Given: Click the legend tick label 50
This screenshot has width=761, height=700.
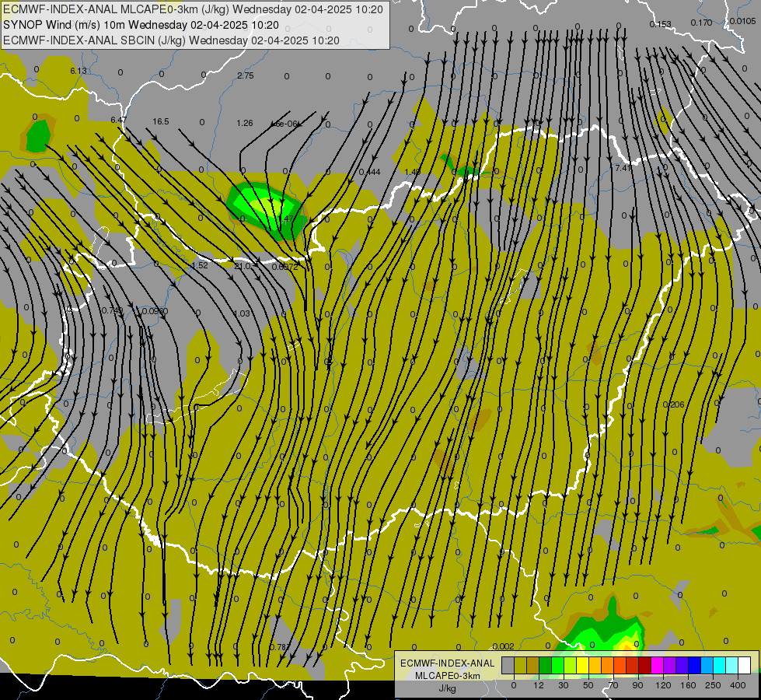Looking at the screenshot, I should tap(588, 685).
